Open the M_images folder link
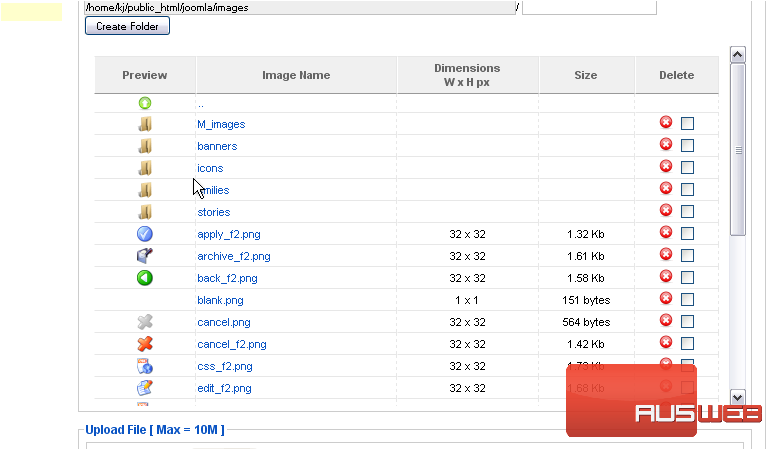The width and height of the screenshot is (776, 450). coord(221,124)
